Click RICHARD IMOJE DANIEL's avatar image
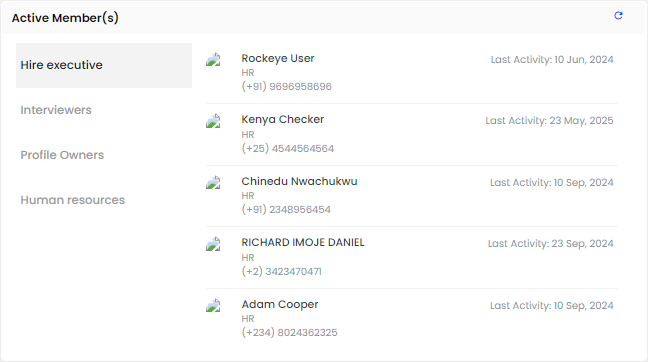648x362 pixels. click(213, 244)
